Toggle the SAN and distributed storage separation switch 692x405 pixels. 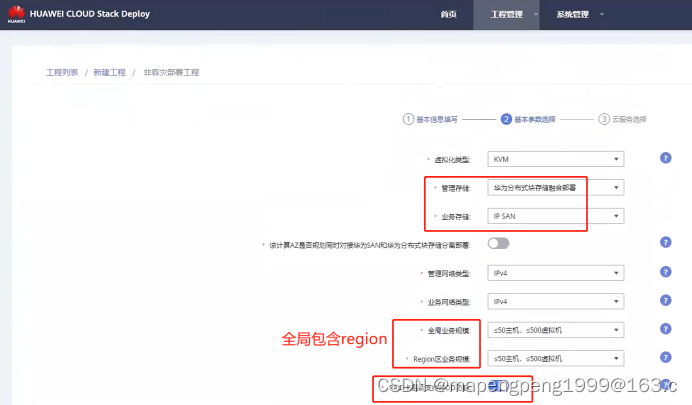[498, 244]
